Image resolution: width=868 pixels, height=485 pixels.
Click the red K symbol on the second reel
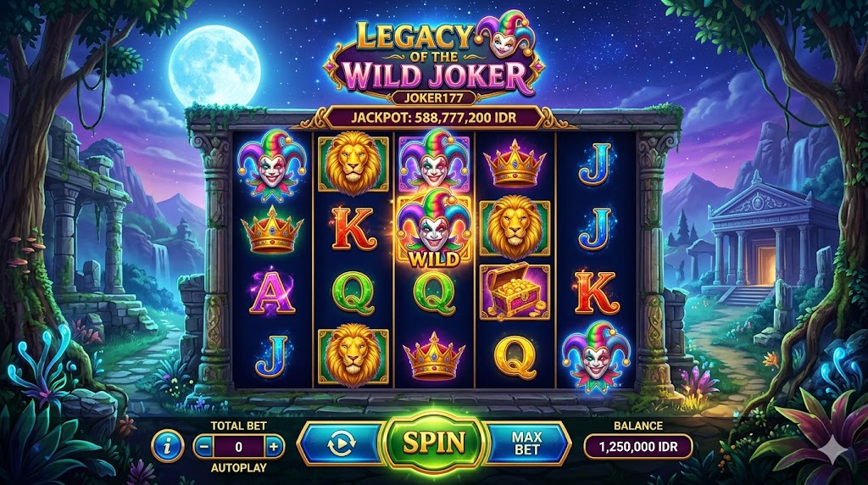click(353, 229)
